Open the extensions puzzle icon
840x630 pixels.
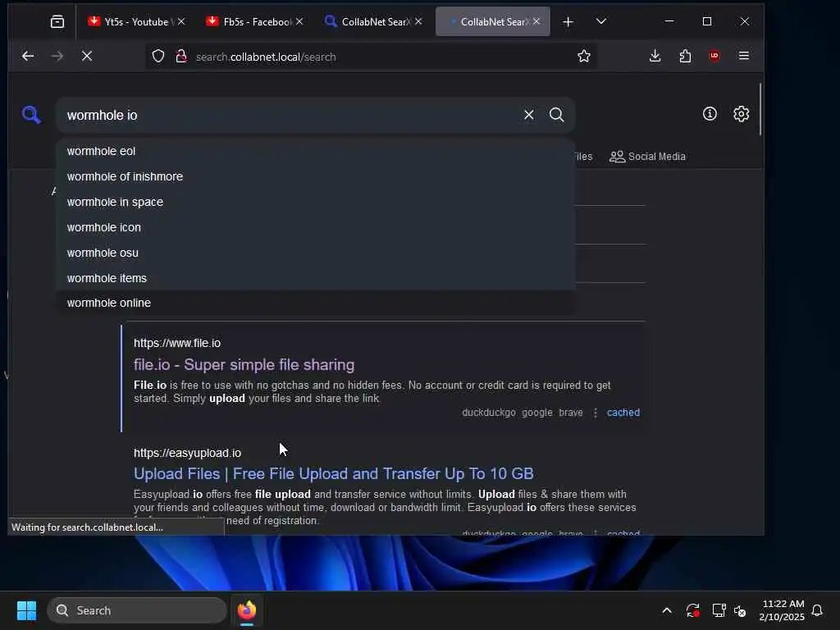(685, 57)
